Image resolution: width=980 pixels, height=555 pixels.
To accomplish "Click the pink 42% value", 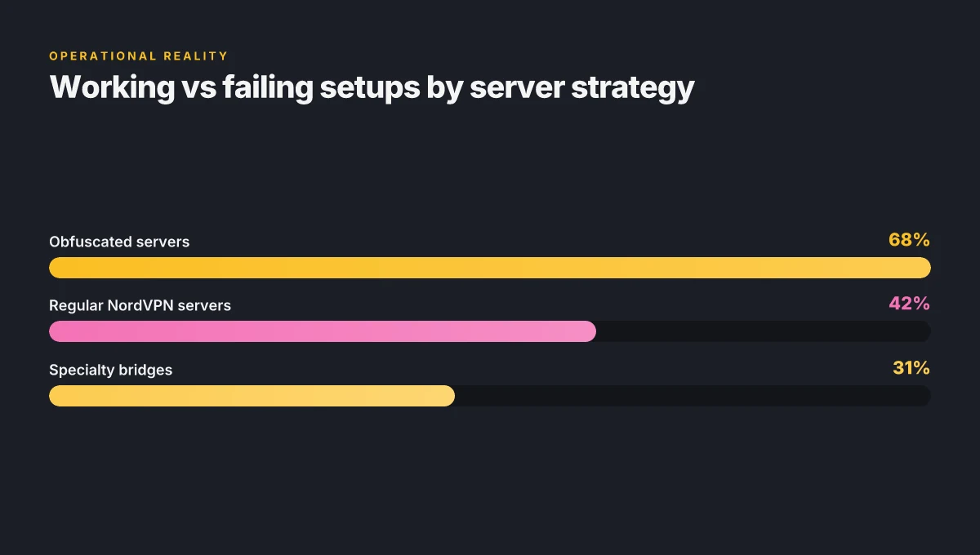I will coord(909,304).
